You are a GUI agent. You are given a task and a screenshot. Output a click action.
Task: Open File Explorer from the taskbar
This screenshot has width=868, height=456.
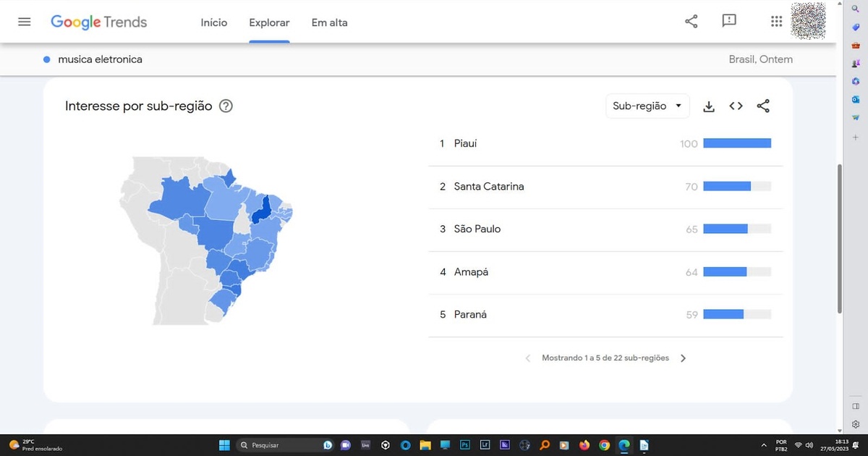(x=425, y=445)
